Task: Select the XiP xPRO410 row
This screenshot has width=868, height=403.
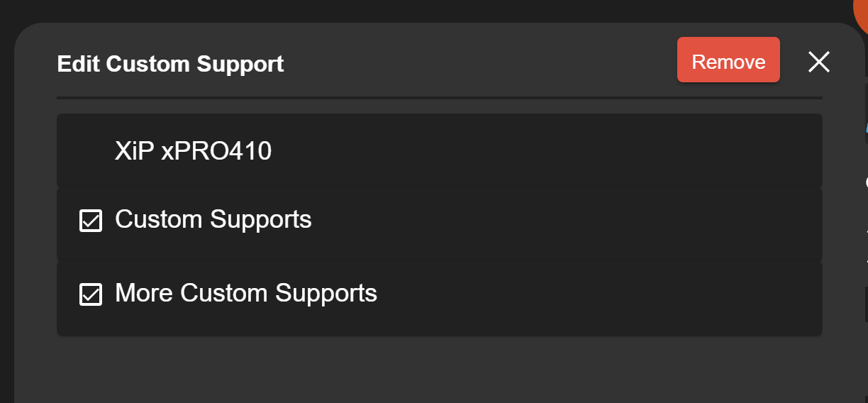Action: [440, 150]
